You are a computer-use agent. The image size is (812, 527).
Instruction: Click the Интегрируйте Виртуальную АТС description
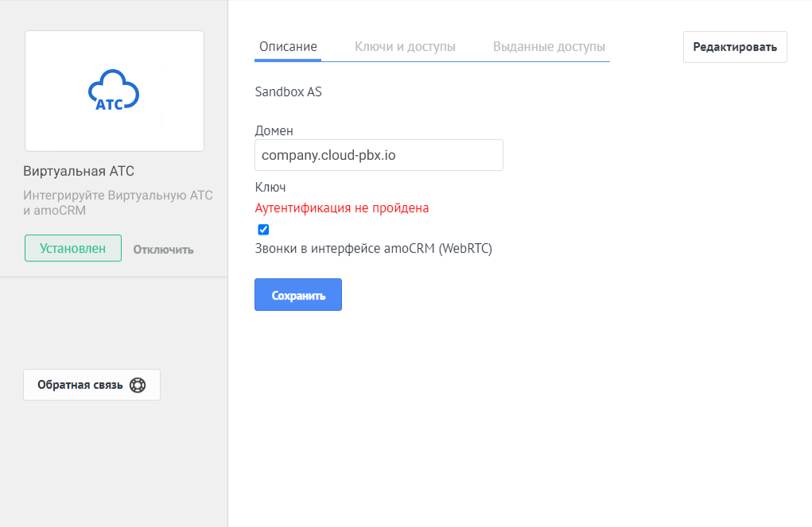point(118,203)
